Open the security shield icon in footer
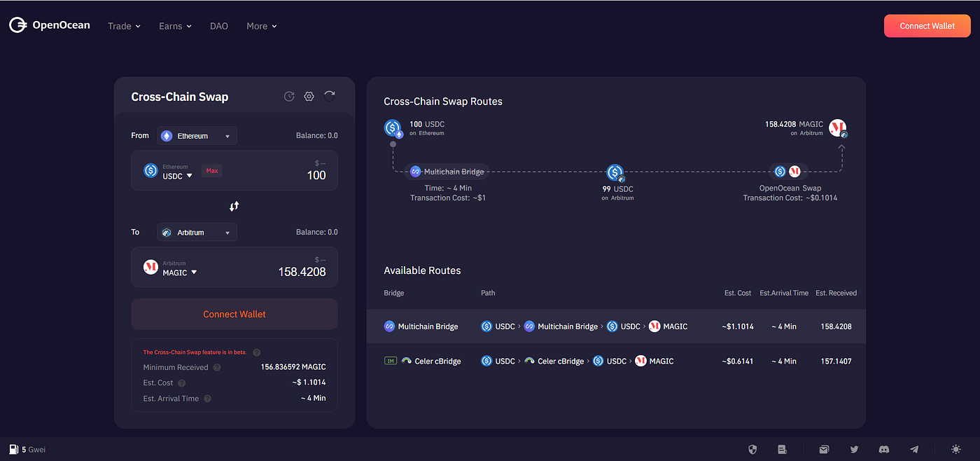 pyautogui.click(x=752, y=449)
